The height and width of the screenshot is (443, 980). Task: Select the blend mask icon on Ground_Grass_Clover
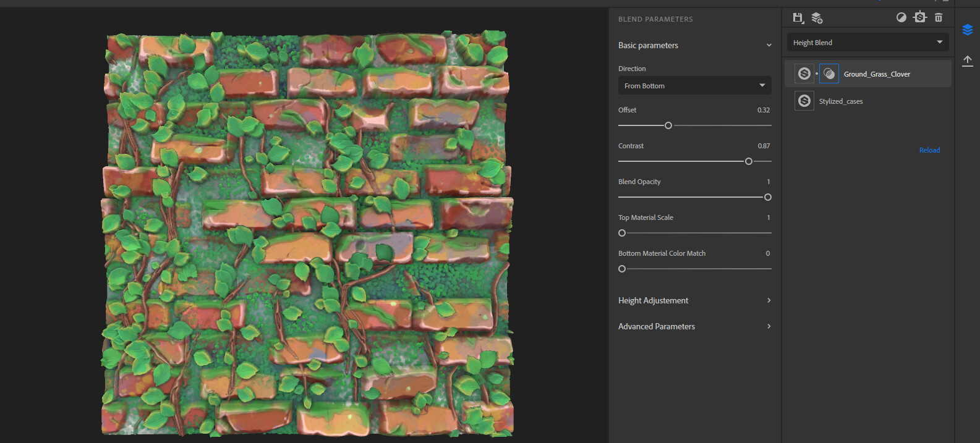[829, 74]
